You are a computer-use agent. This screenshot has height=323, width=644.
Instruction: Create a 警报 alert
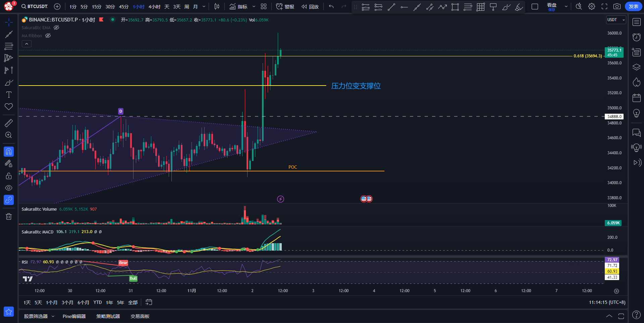point(285,6)
